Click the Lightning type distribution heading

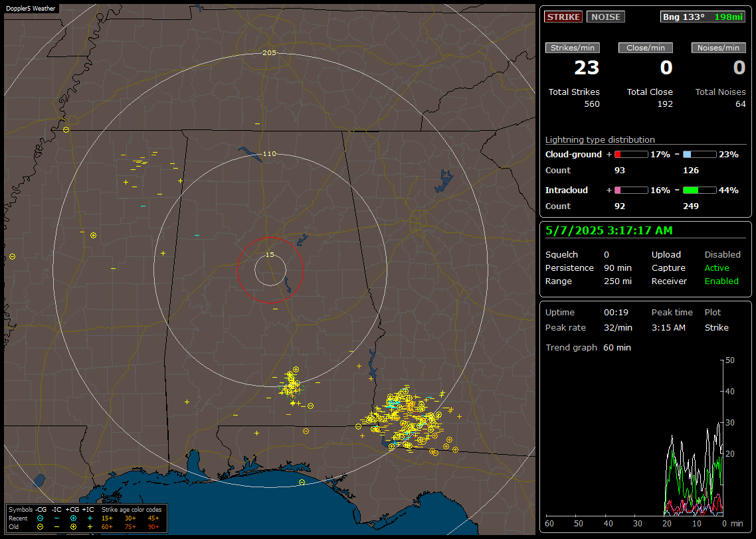tap(600, 139)
